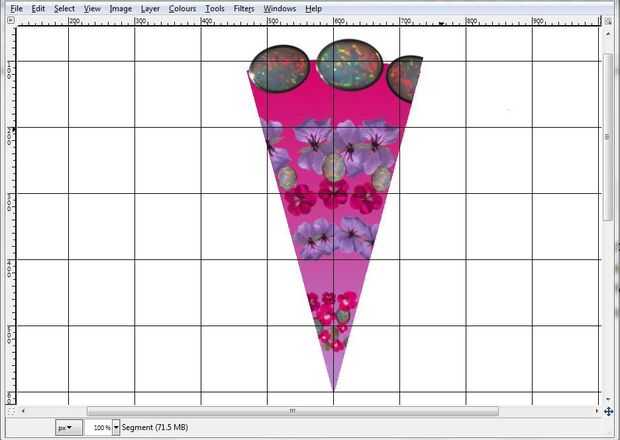The image size is (620, 440).
Task: Open the View menu
Action: [x=92, y=8]
